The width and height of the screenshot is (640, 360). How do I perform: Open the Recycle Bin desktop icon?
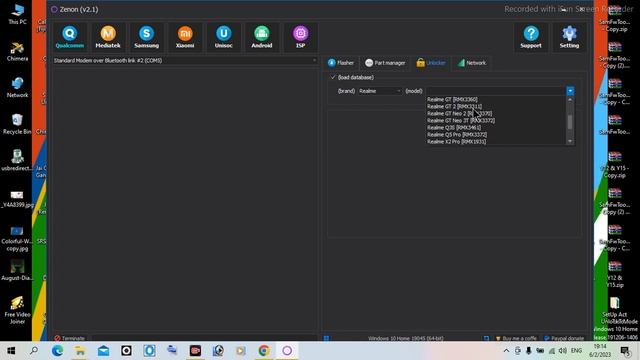click(17, 124)
